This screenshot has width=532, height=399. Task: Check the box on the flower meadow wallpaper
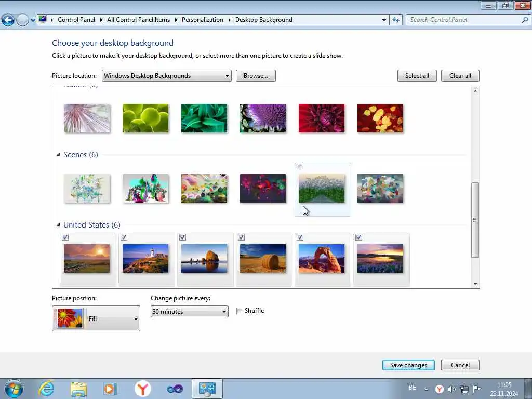[x=300, y=167]
